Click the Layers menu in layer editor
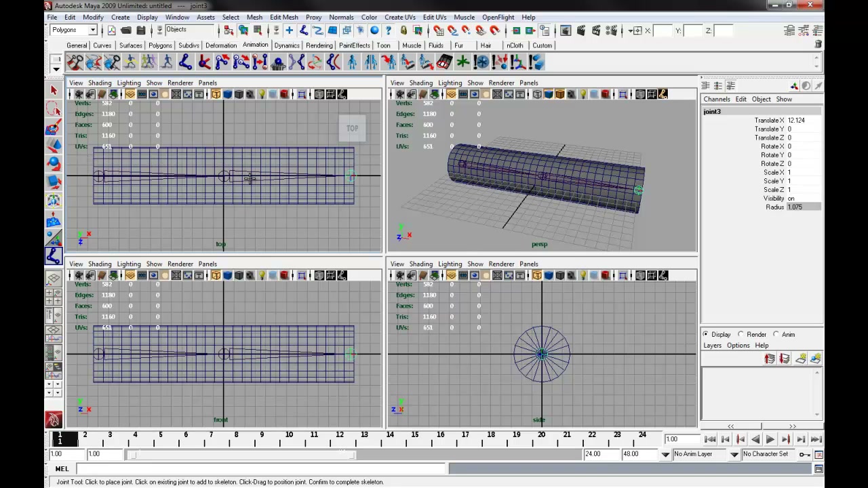This screenshot has width=868, height=488. (712, 346)
